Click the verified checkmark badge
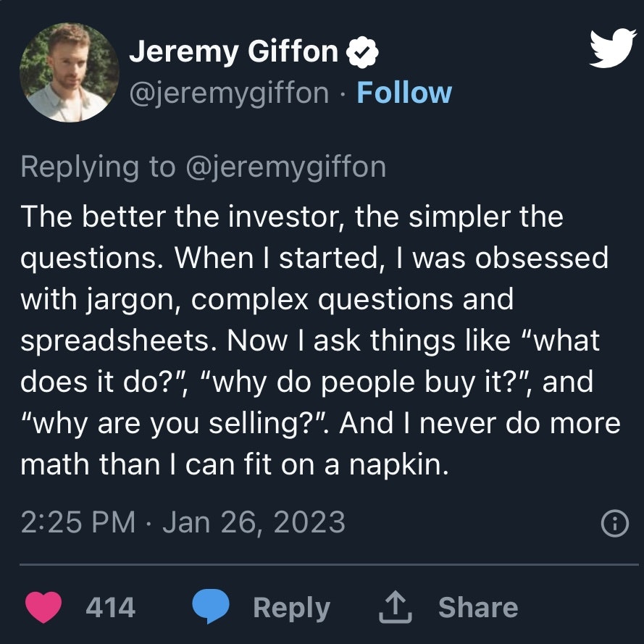 click(x=361, y=52)
